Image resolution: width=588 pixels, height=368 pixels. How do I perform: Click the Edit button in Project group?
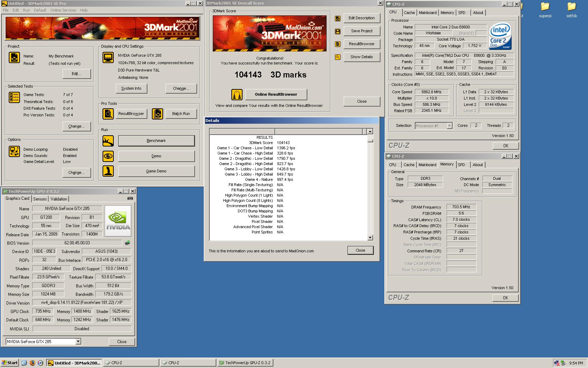pyautogui.click(x=77, y=74)
